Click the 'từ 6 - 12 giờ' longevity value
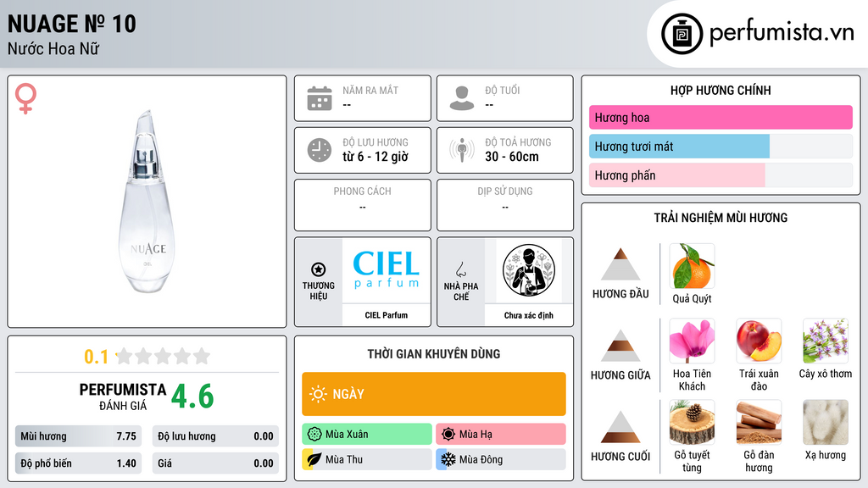Image resolution: width=868 pixels, height=488 pixels. pos(376,157)
